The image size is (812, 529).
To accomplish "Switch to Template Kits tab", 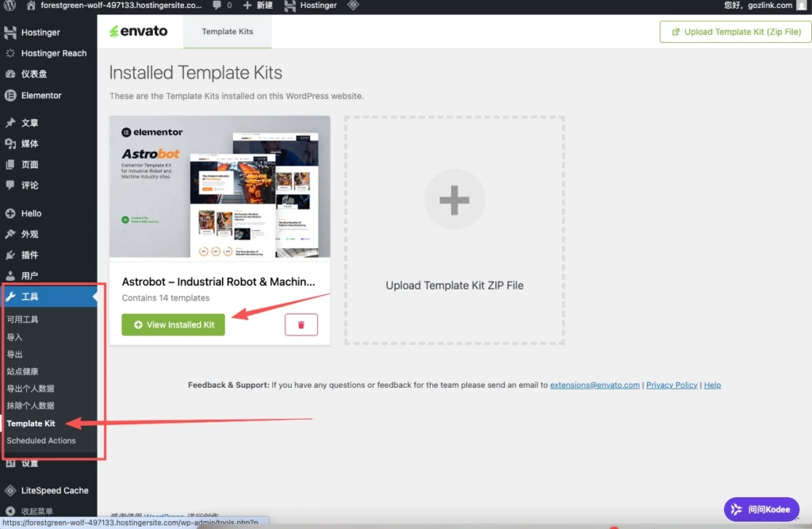I will pyautogui.click(x=227, y=31).
